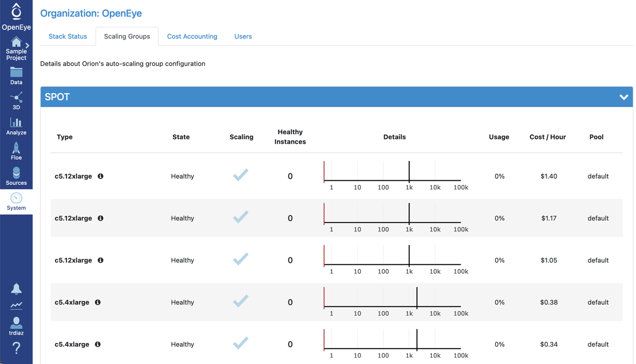The image size is (636, 364).
Task: Show info for c5.12xlarge $1.17 row
Action: click(101, 218)
